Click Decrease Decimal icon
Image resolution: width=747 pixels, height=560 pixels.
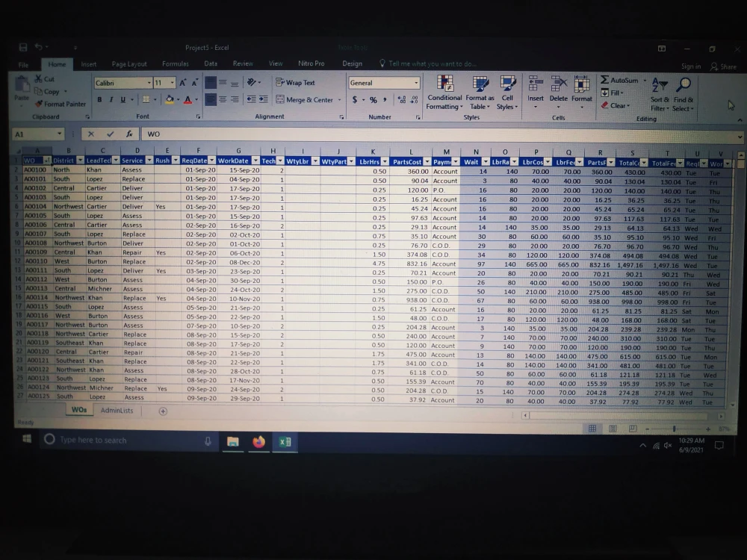(x=414, y=99)
